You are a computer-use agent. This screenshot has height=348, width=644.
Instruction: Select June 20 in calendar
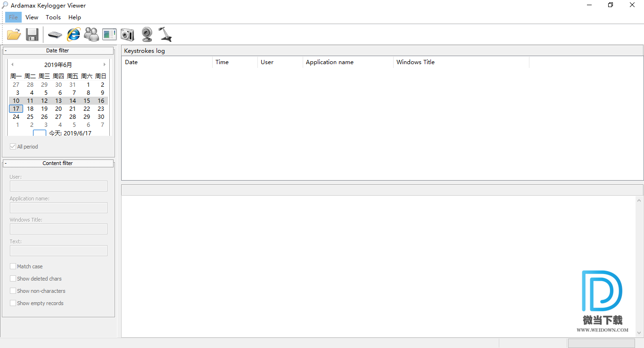pos(58,109)
